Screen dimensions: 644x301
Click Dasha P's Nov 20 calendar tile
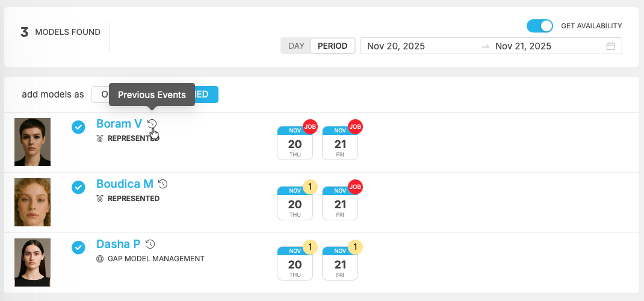[x=295, y=264]
